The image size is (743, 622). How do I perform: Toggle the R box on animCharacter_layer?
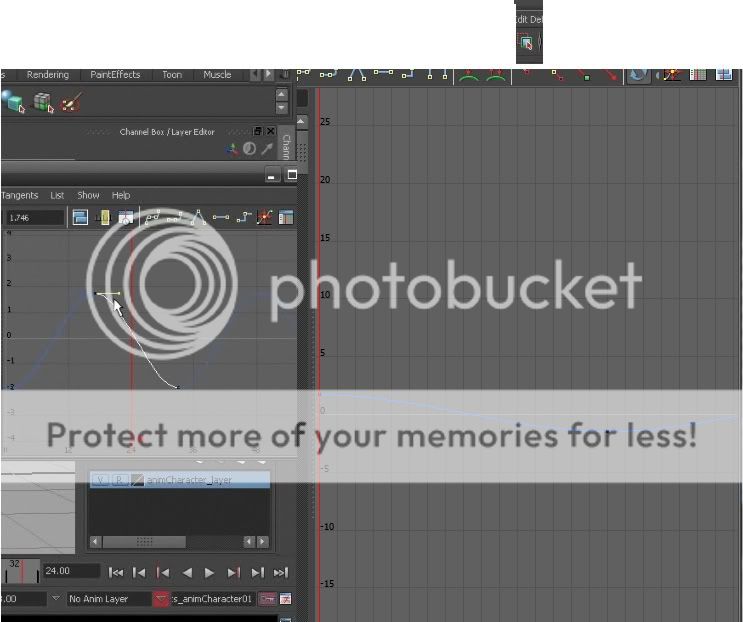[117, 480]
